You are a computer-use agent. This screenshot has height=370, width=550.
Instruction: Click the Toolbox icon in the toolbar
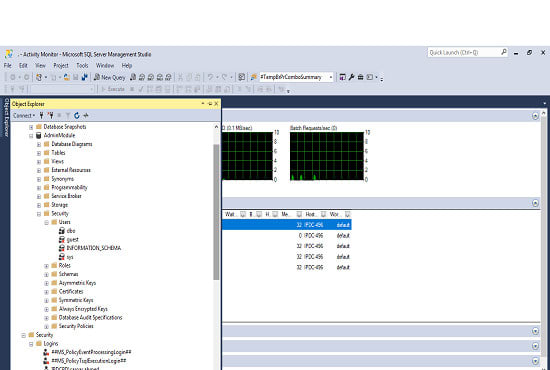pyautogui.click(x=360, y=77)
